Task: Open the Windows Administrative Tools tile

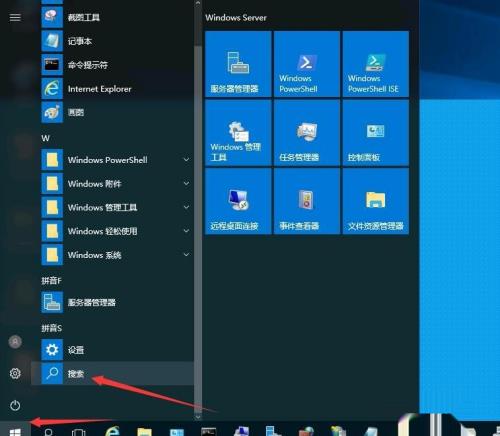Action: point(238,133)
